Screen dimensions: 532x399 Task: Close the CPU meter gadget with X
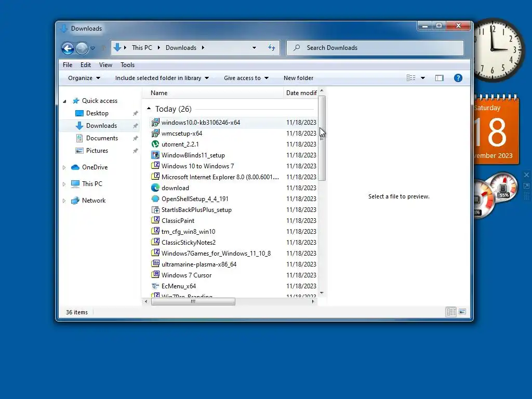click(526, 175)
